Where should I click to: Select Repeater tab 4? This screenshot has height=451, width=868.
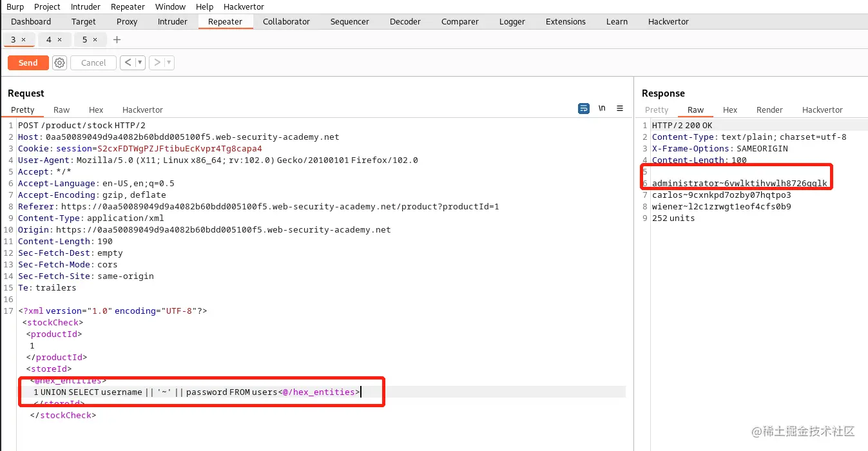click(49, 40)
